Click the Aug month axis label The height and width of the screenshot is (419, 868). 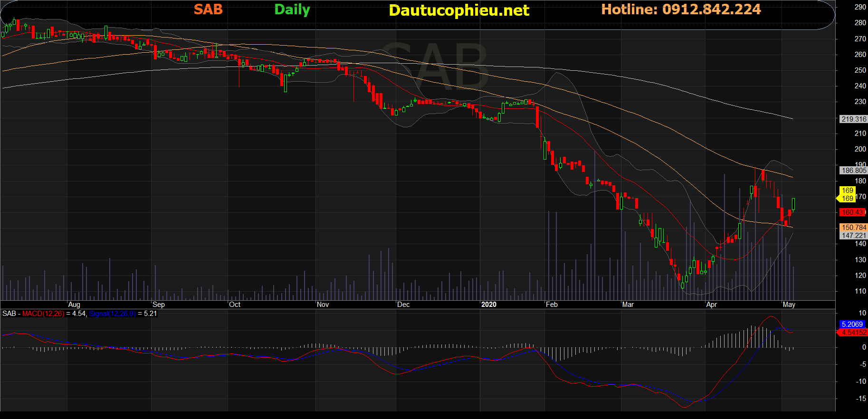pyautogui.click(x=74, y=305)
